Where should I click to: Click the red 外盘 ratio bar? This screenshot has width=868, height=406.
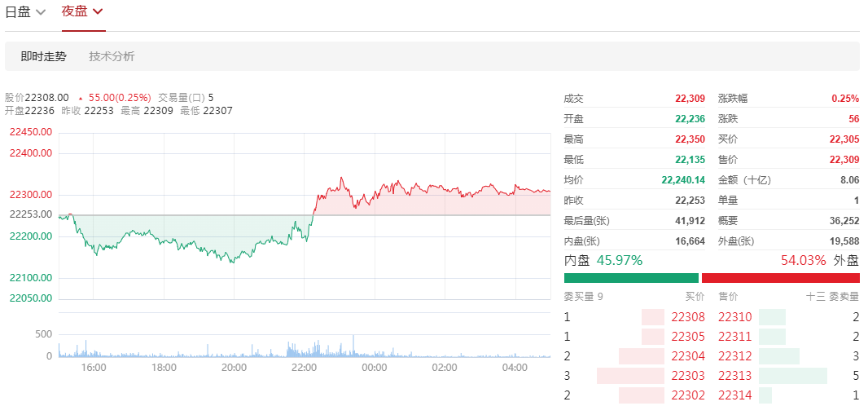tap(781, 278)
